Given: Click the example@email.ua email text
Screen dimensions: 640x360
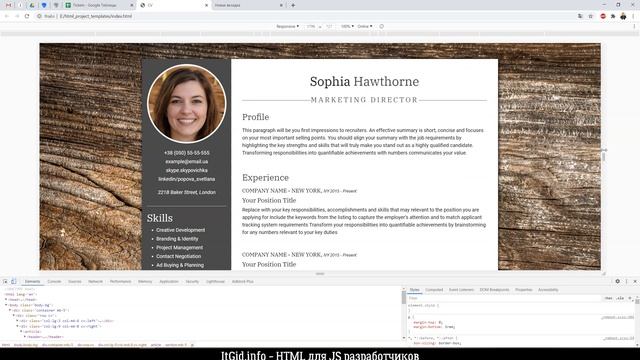Looking at the screenshot, I should (187, 162).
